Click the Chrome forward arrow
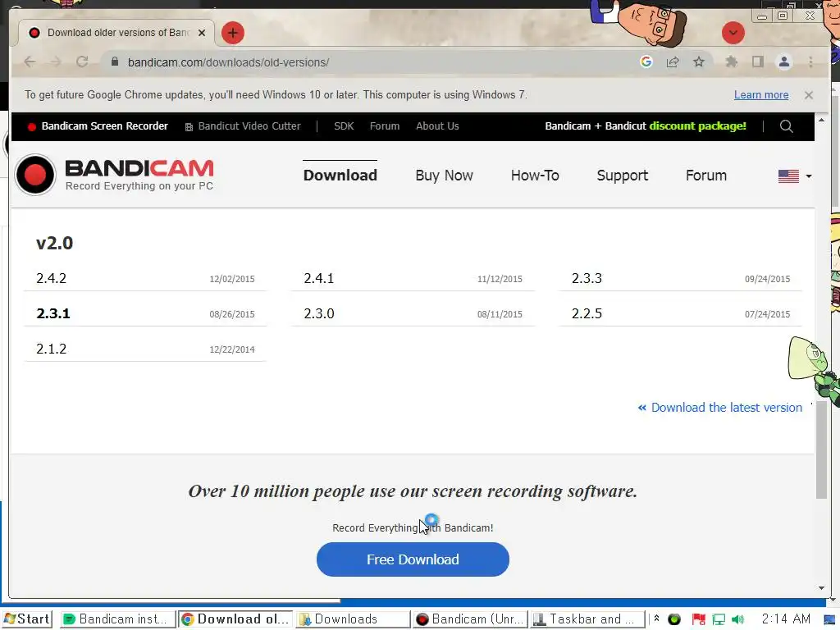Image resolution: width=840 pixels, height=630 pixels. (x=56, y=62)
